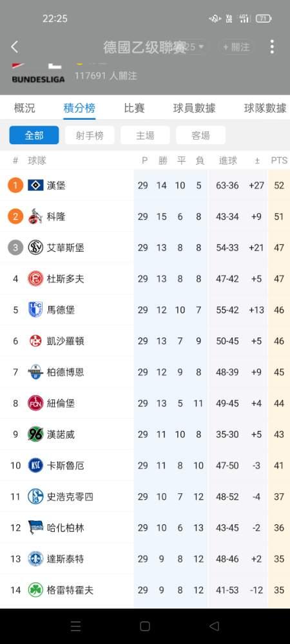
Task: Show the 射手榜 top scorers list
Action: coord(90,135)
